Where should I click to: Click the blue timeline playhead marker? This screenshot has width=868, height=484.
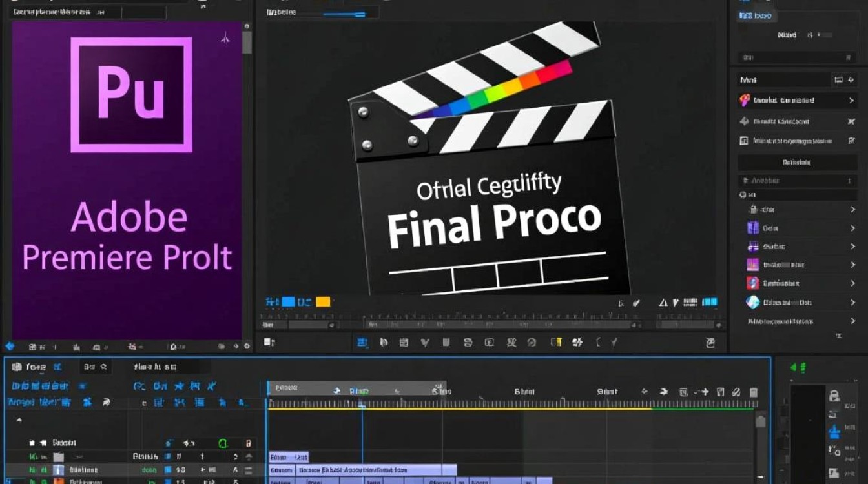click(x=362, y=405)
